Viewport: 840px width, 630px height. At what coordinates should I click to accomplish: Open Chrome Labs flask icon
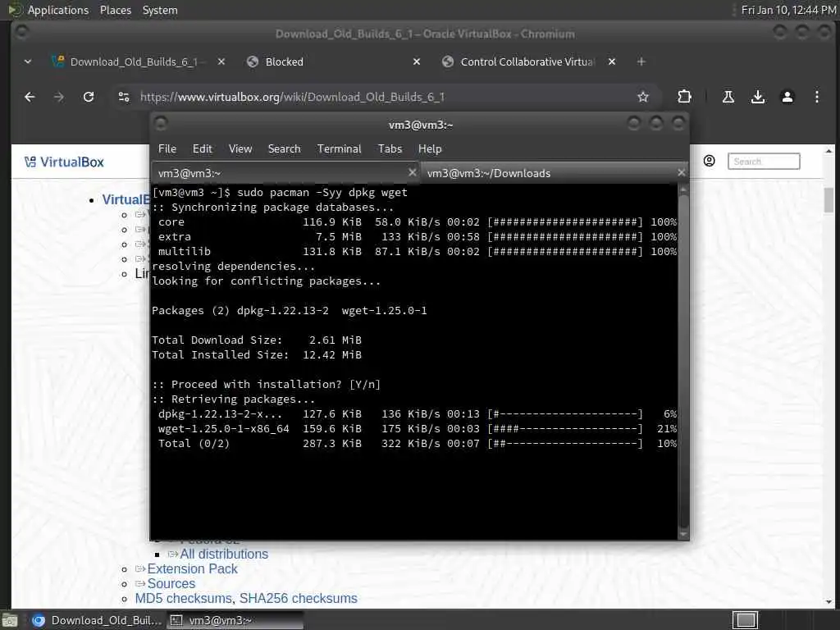pyautogui.click(x=728, y=97)
